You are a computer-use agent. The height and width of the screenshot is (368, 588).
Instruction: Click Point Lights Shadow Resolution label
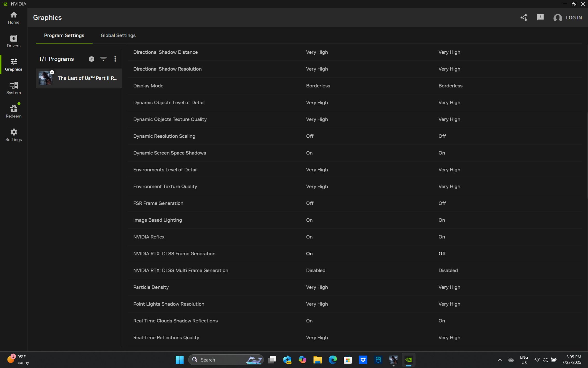(x=169, y=304)
